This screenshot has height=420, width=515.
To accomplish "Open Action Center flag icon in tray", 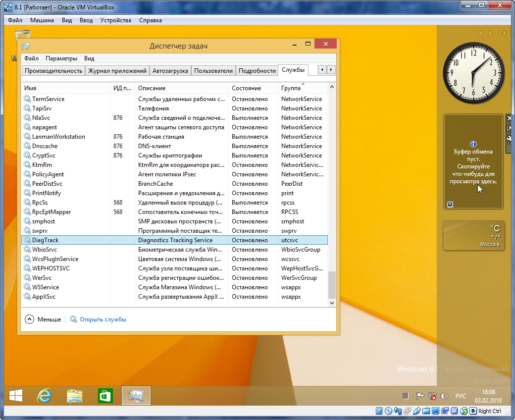I will (x=420, y=396).
